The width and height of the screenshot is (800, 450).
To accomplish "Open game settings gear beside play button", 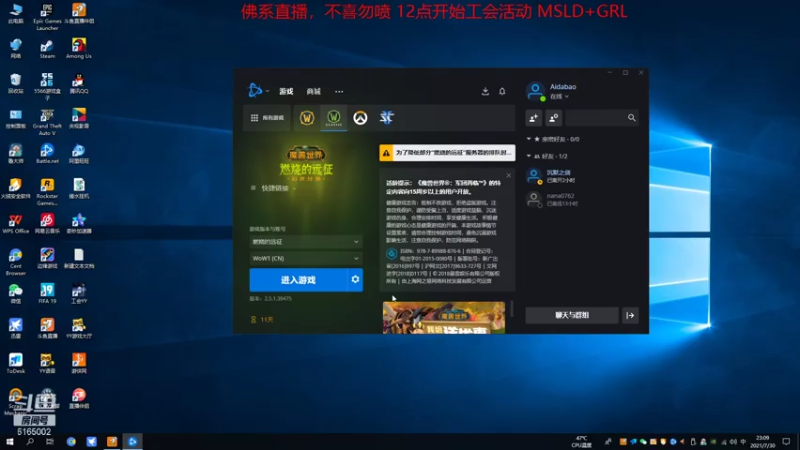I will tap(355, 280).
